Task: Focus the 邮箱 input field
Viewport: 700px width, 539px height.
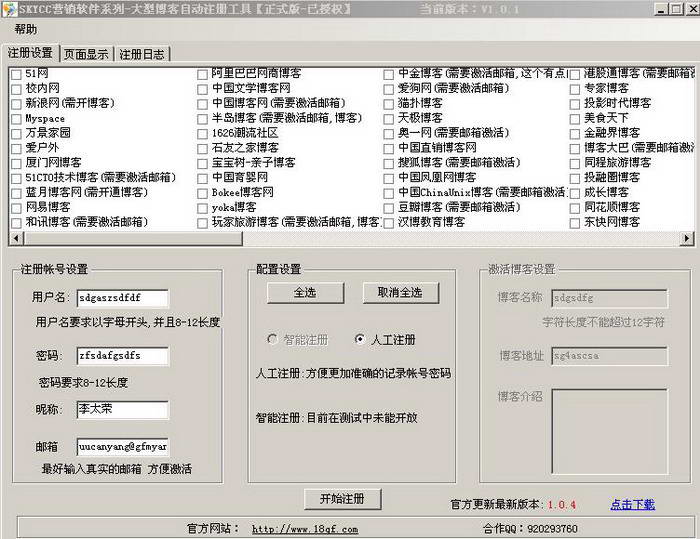Action: pyautogui.click(x=123, y=447)
